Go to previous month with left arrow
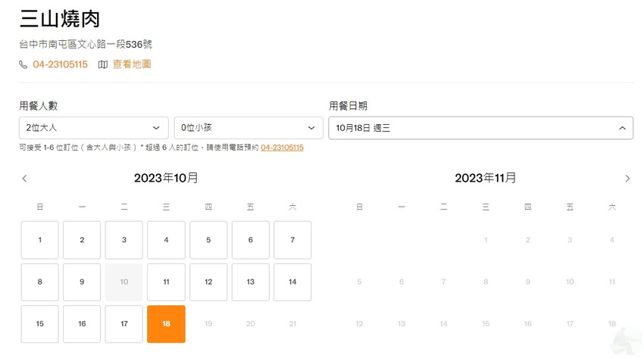This screenshot has height=358, width=644. pyautogui.click(x=24, y=179)
